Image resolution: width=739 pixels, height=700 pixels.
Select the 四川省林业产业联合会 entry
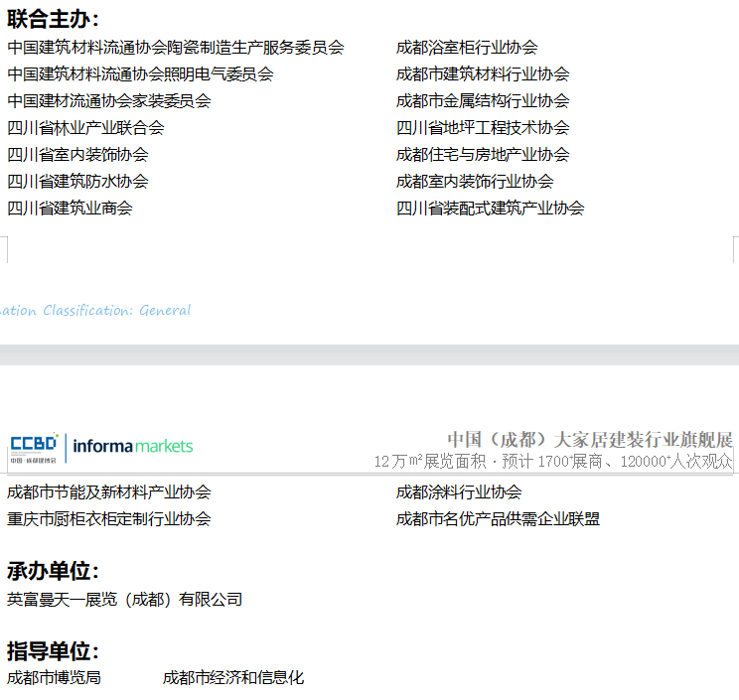(85, 128)
